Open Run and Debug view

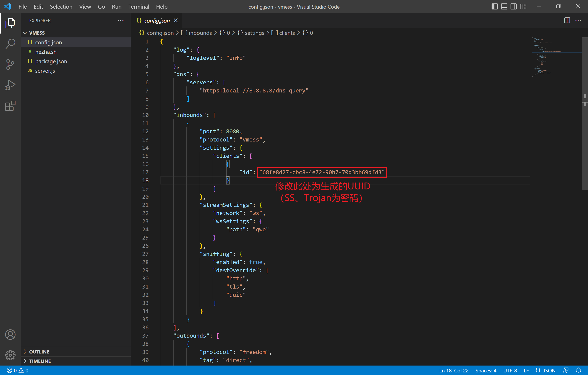tap(10, 85)
